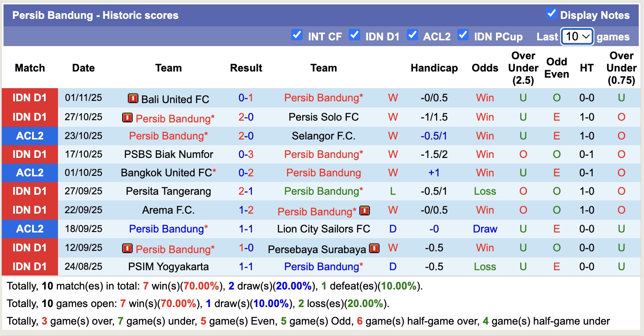Click the IDN D1 badge on the 01/11 match row

[29, 98]
